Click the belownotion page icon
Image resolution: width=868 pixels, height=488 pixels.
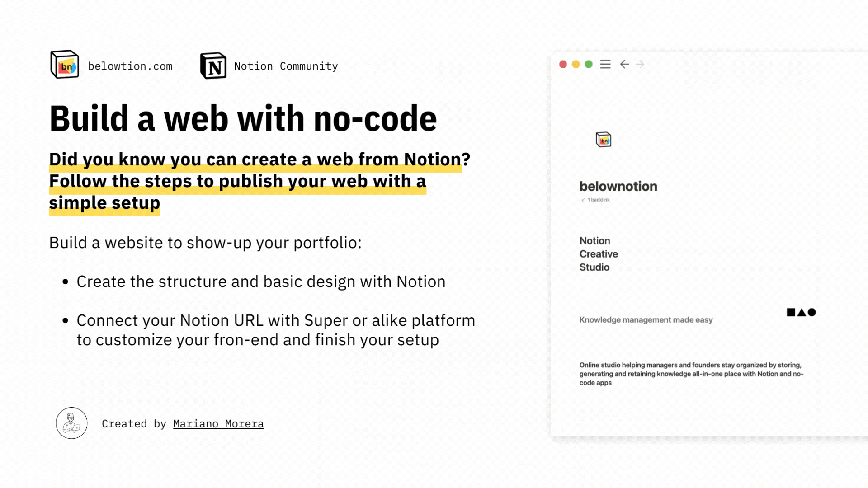coord(604,140)
